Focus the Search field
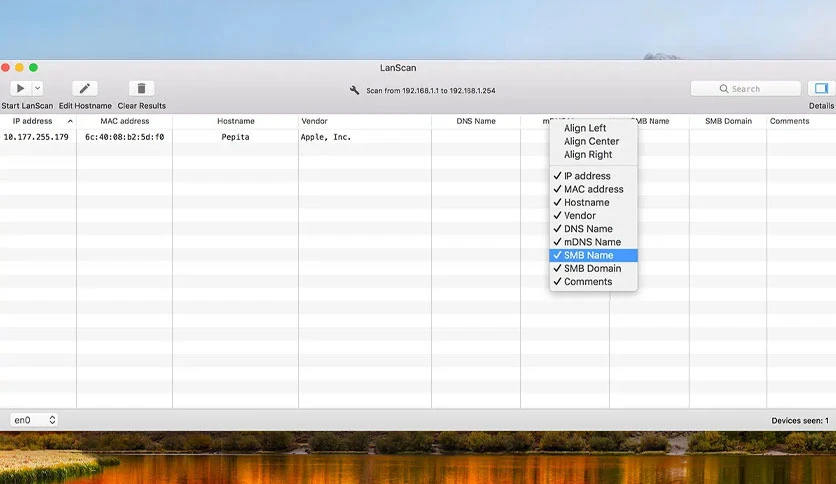The width and height of the screenshot is (836, 484). coord(745,88)
